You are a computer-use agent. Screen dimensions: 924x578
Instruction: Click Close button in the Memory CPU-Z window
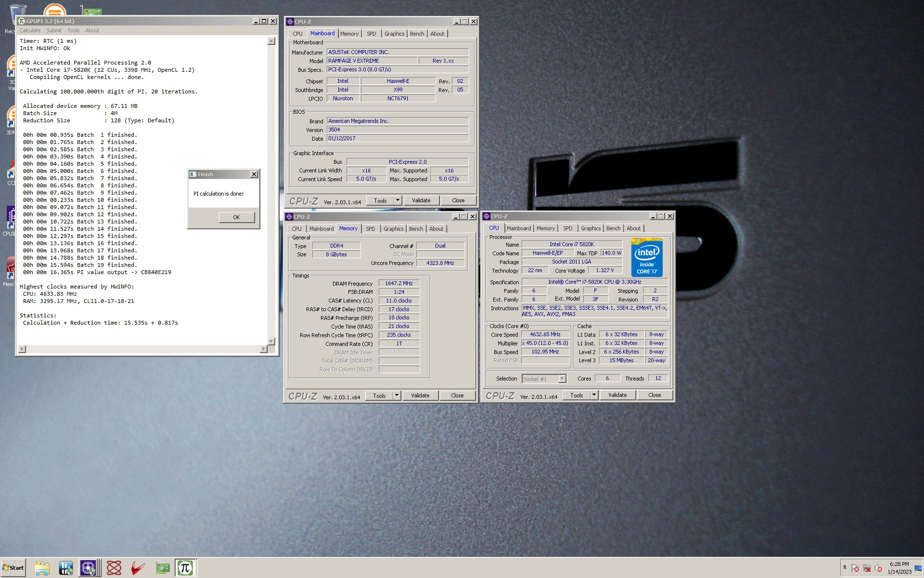457,395
